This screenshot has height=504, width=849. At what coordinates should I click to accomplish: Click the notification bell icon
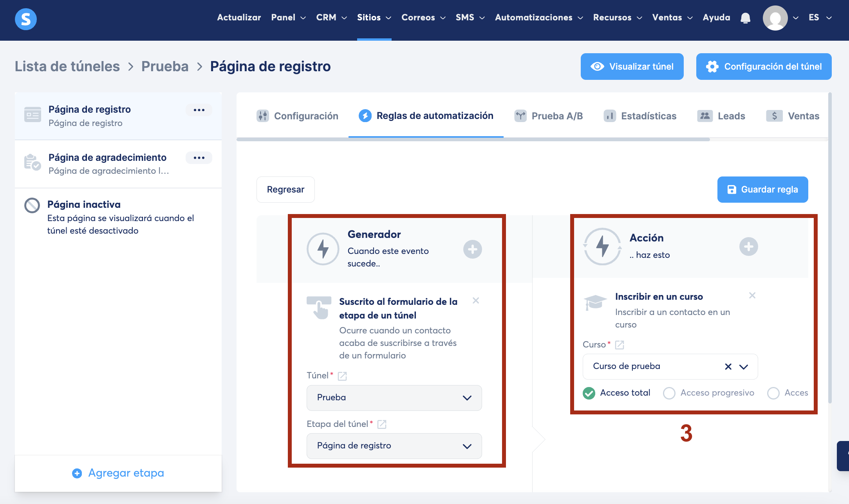(x=745, y=18)
